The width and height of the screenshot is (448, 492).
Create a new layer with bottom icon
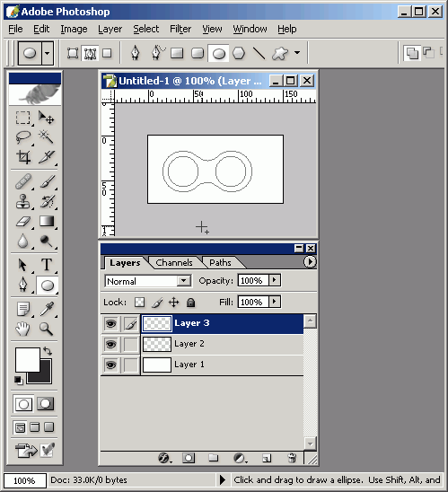[266, 458]
